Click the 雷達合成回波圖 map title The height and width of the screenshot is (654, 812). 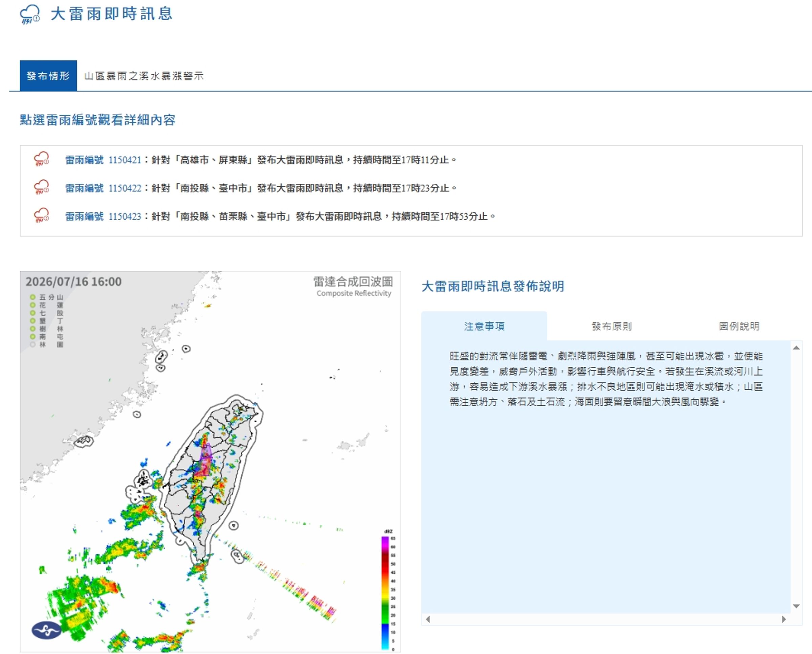pyautogui.click(x=353, y=281)
